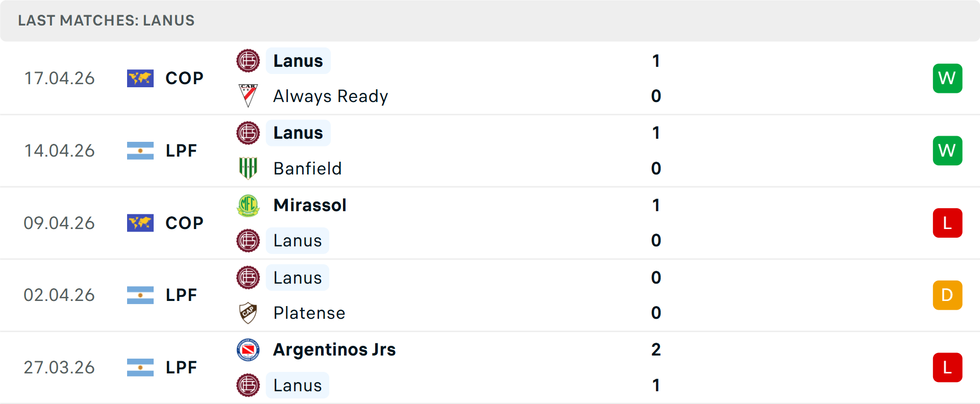The height and width of the screenshot is (404, 980).
Task: Click the Argentina flag icon dated 27.03.26
Action: 140,367
